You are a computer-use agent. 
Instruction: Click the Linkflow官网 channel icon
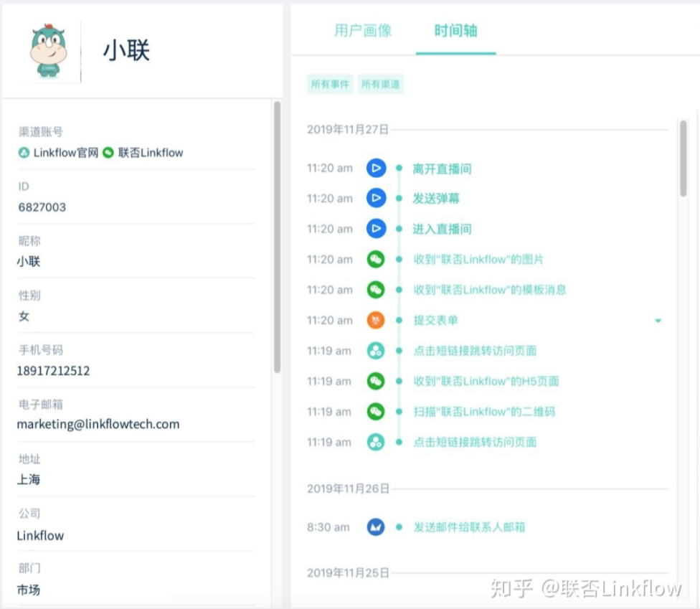pos(24,153)
